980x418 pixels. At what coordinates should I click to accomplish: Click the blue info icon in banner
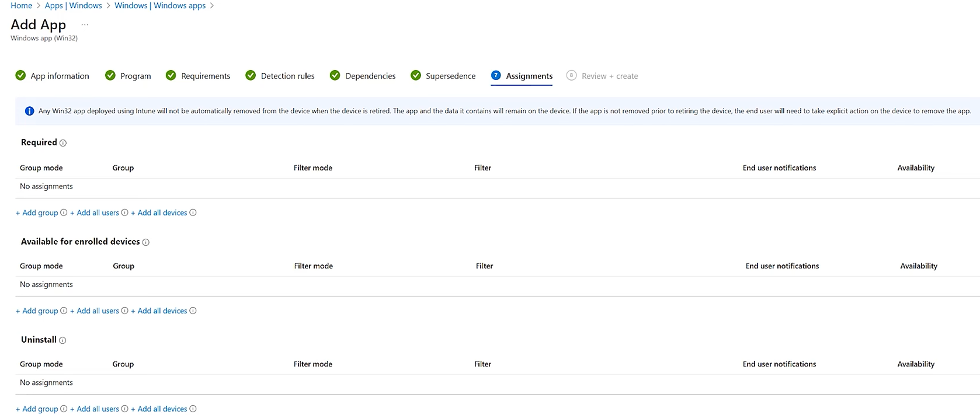(29, 111)
